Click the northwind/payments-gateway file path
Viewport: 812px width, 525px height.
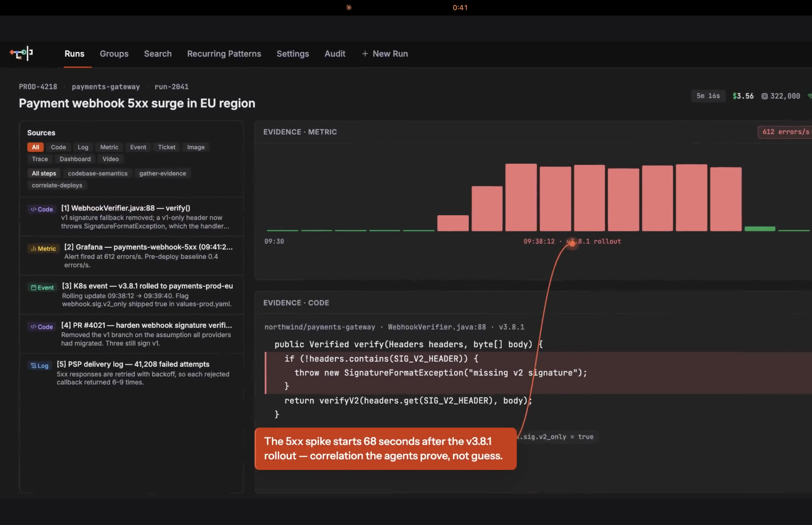tap(320, 327)
